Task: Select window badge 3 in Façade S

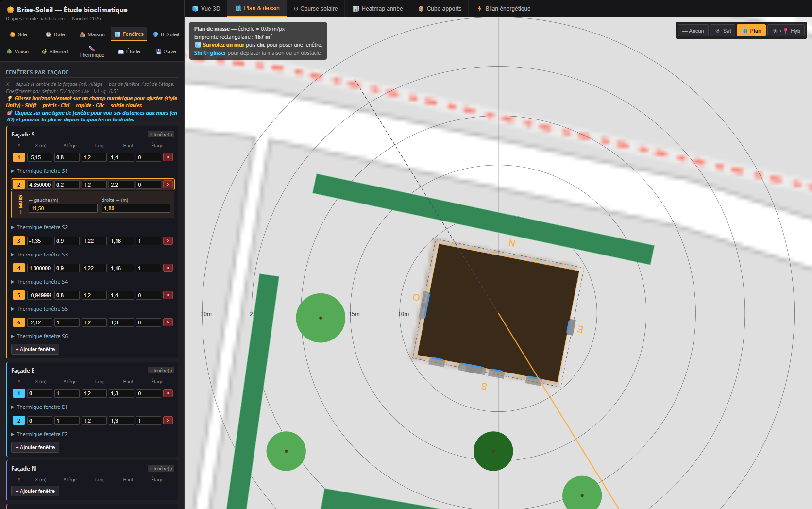Action: (x=19, y=241)
